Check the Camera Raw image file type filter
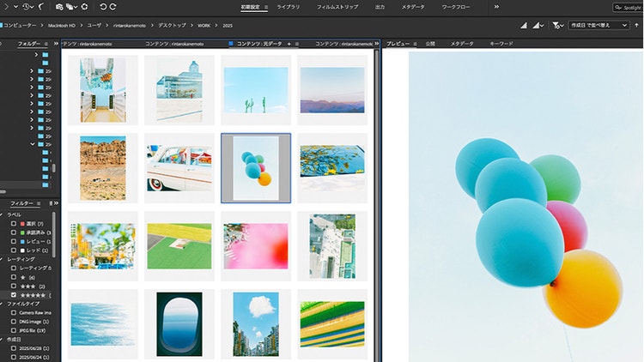 click(13, 312)
